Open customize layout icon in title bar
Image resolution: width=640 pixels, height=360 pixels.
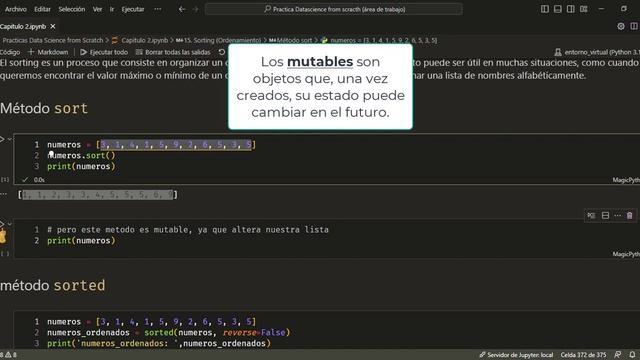click(x=584, y=9)
